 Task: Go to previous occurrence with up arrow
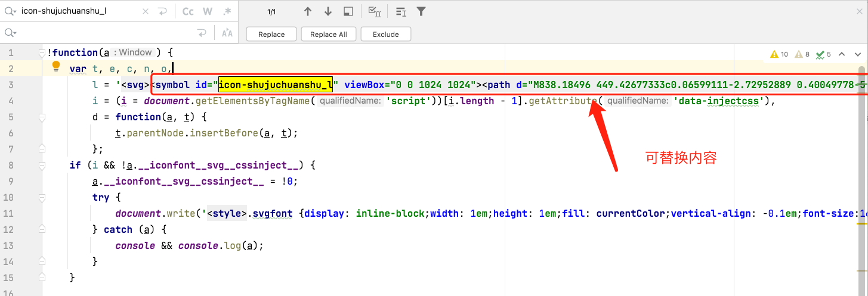click(x=308, y=11)
